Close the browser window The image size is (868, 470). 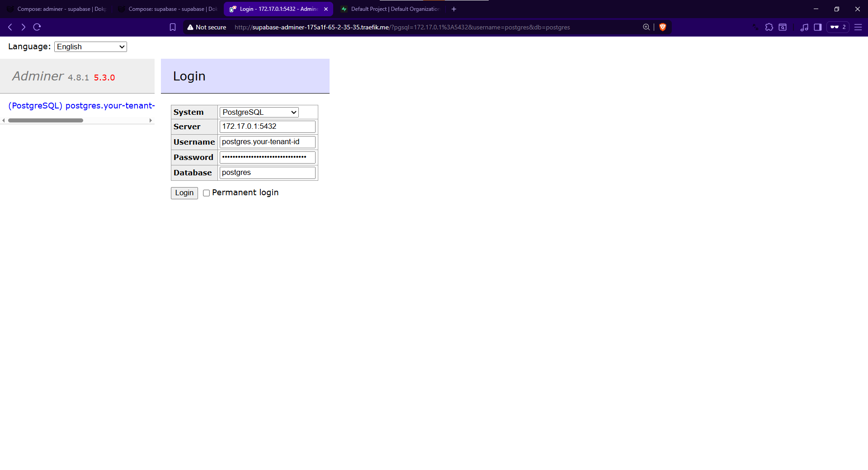coord(858,9)
